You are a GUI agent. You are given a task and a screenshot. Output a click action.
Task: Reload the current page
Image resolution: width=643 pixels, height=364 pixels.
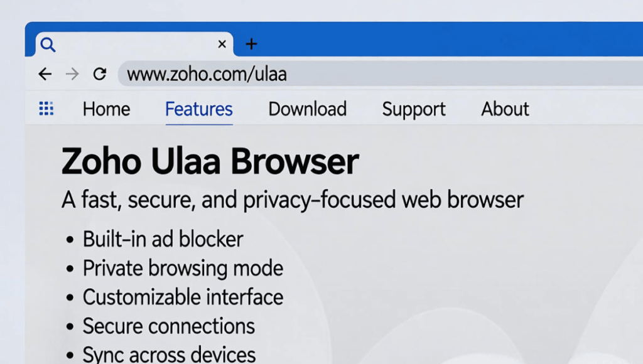(x=99, y=74)
